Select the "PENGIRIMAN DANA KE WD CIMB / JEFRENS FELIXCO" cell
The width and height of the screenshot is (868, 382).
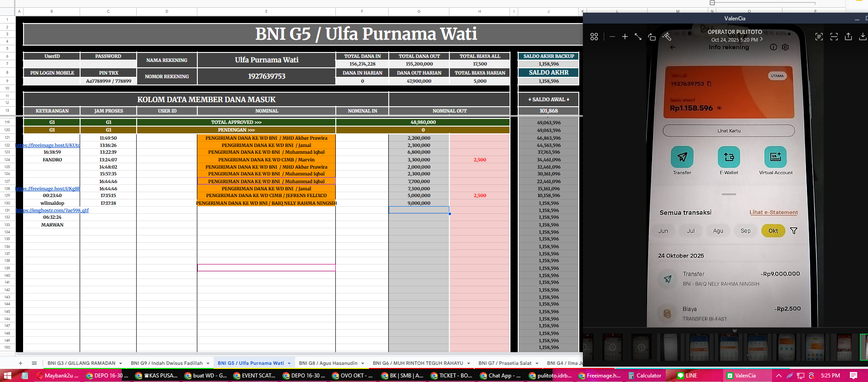267,196
